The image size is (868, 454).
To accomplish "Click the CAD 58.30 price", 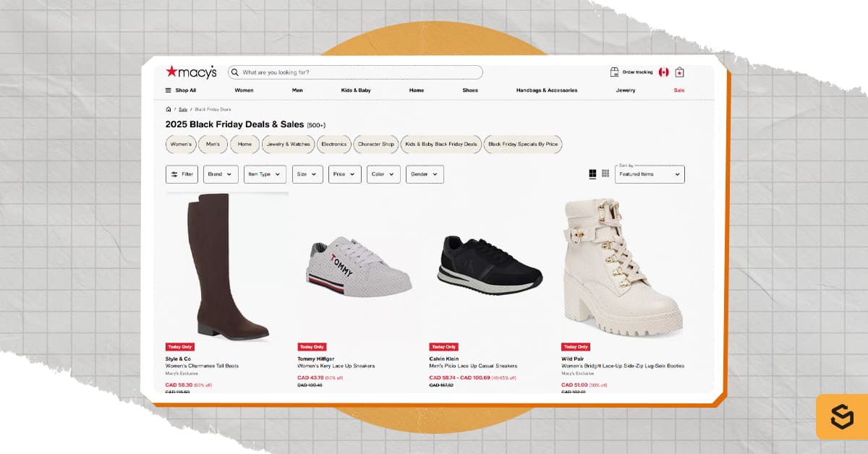I will pyautogui.click(x=179, y=385).
